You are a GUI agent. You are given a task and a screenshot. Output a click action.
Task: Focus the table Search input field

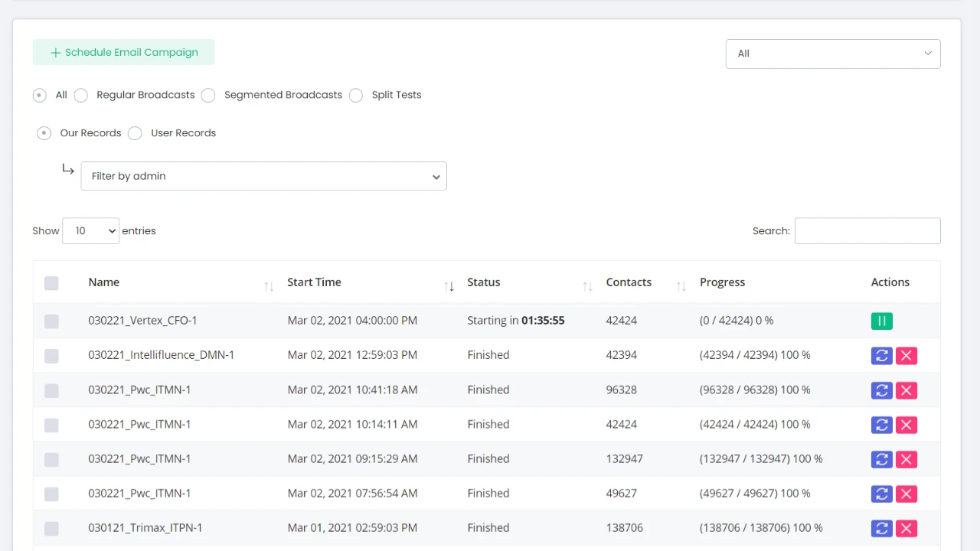click(x=867, y=230)
